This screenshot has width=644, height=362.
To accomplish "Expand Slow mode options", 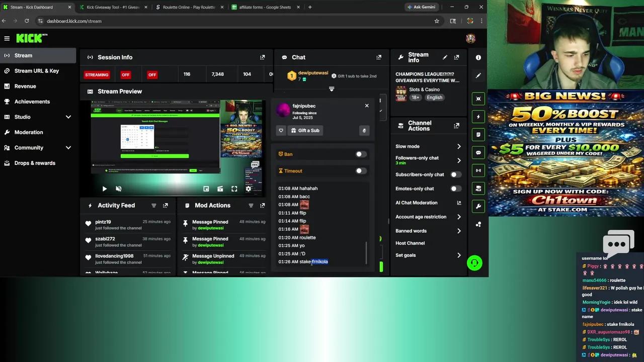I will pos(459,146).
